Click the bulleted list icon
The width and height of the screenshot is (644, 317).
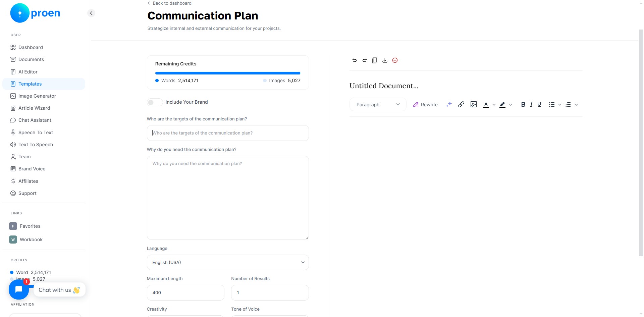click(552, 105)
